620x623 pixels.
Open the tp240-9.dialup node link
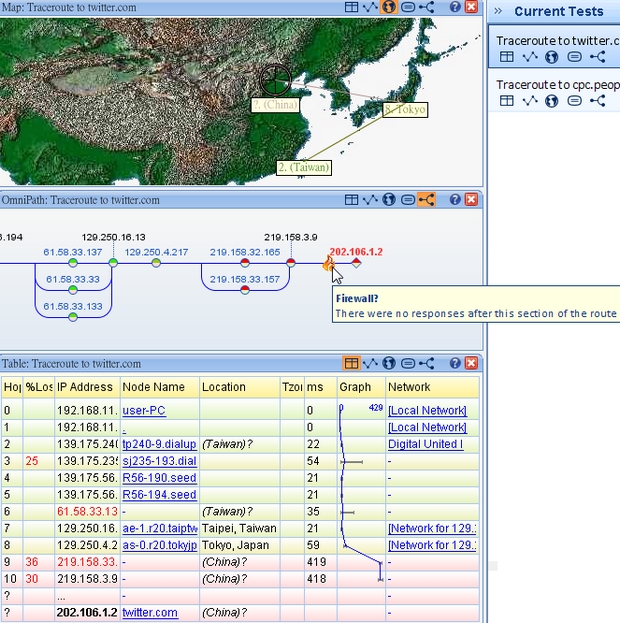159,444
